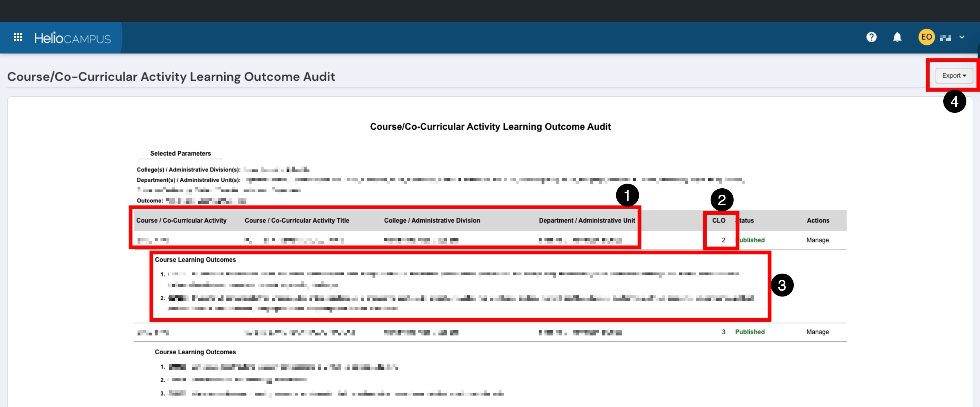Click the CLO column header
This screenshot has width=980, height=407.
719,220
